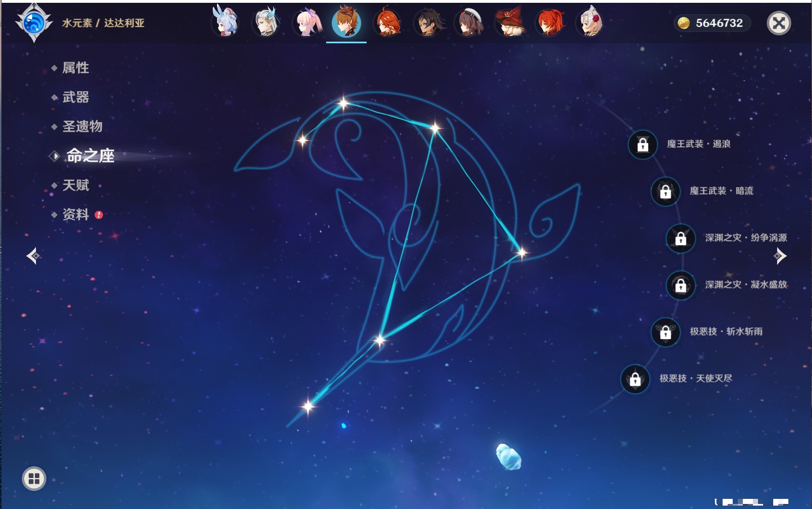The image size is (812, 509).
Task: Open the grid menu button
Action: click(34, 479)
